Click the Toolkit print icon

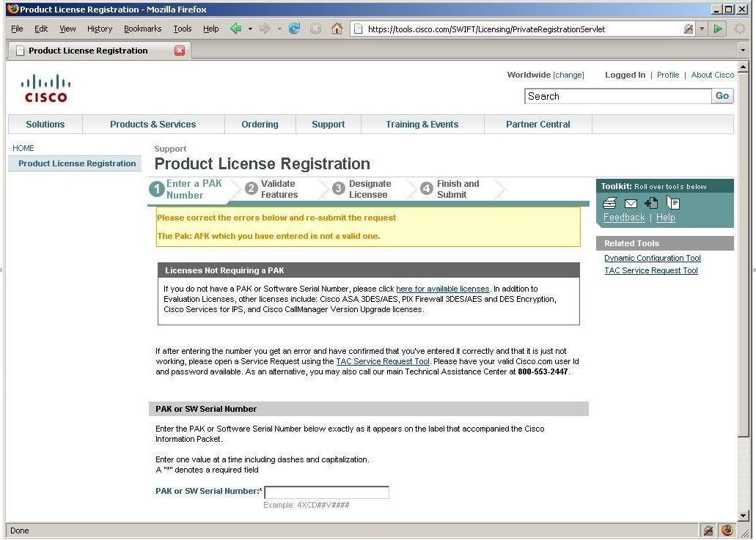pyautogui.click(x=609, y=203)
